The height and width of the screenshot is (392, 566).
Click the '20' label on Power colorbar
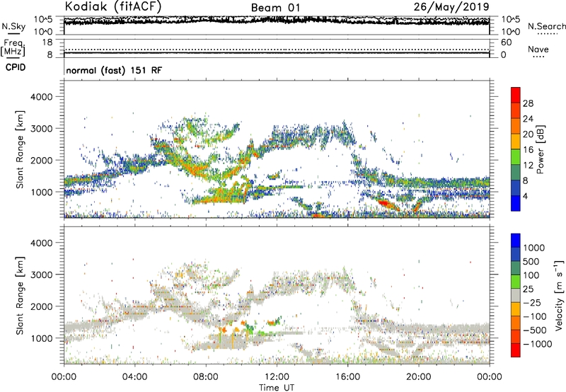(x=528, y=134)
